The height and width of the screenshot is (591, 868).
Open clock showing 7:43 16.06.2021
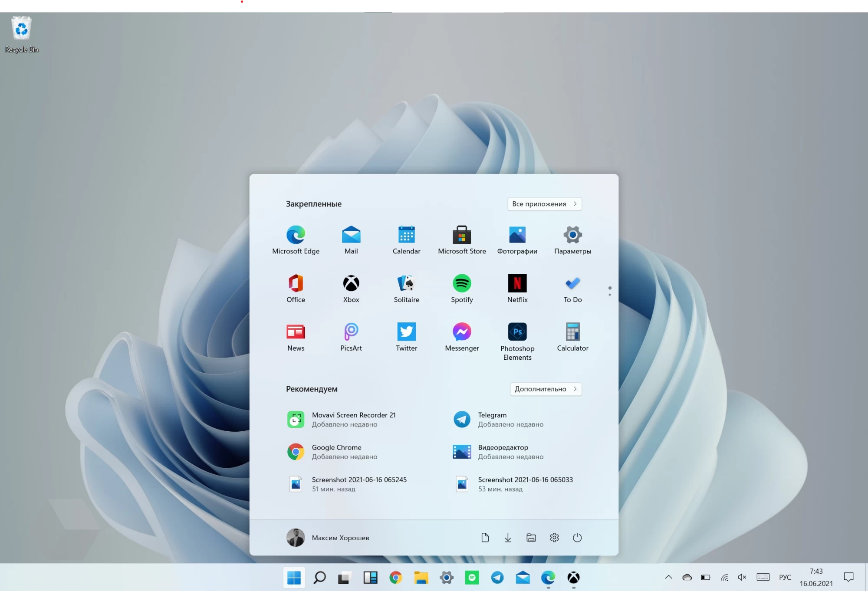(816, 577)
